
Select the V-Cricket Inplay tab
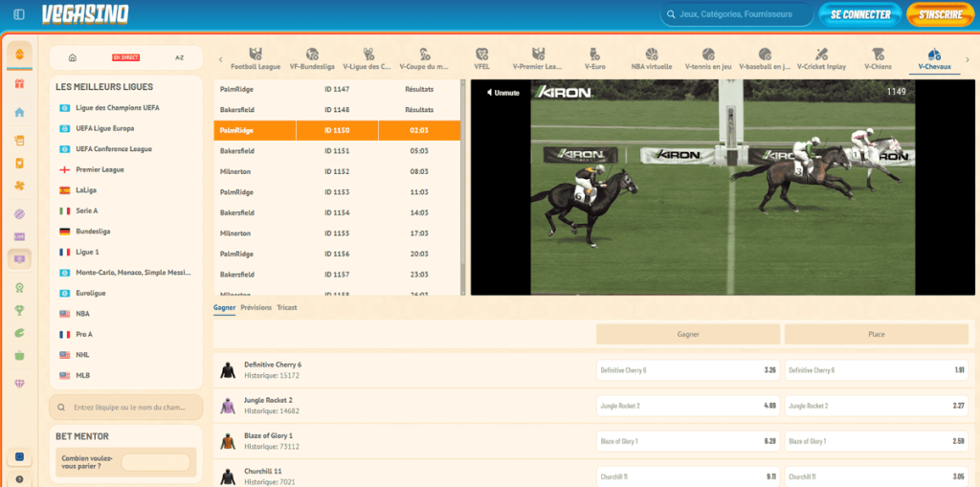pos(821,59)
